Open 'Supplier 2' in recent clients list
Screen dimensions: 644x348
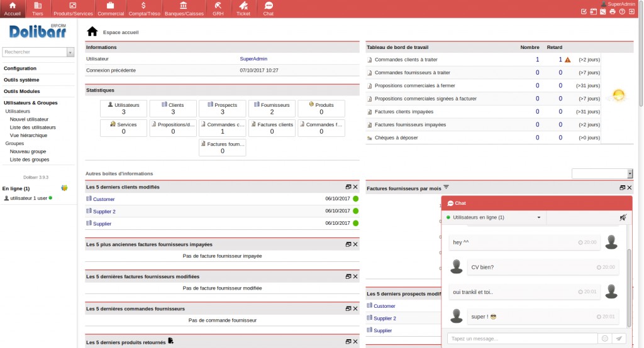click(x=104, y=212)
